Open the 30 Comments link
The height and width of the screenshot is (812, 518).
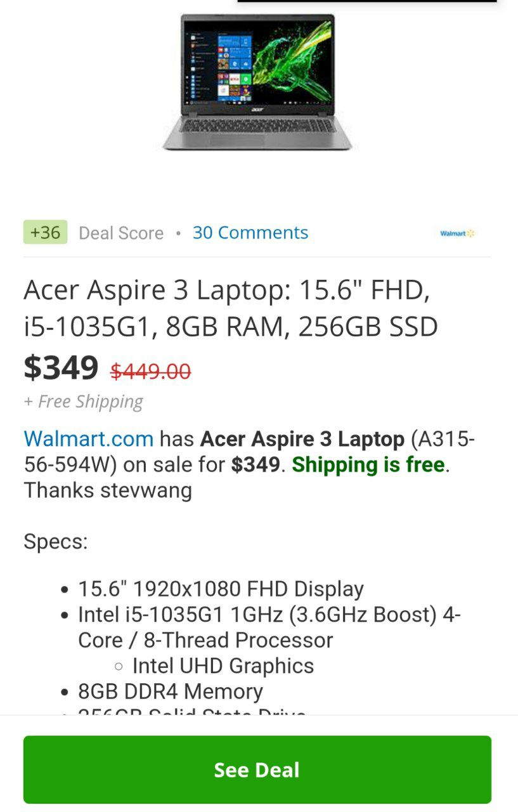[250, 233]
